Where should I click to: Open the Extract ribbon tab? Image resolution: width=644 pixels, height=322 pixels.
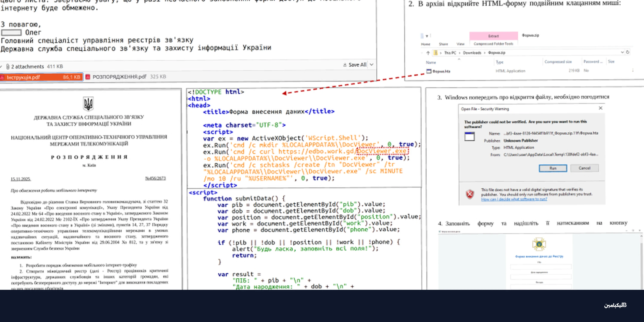tap(493, 36)
